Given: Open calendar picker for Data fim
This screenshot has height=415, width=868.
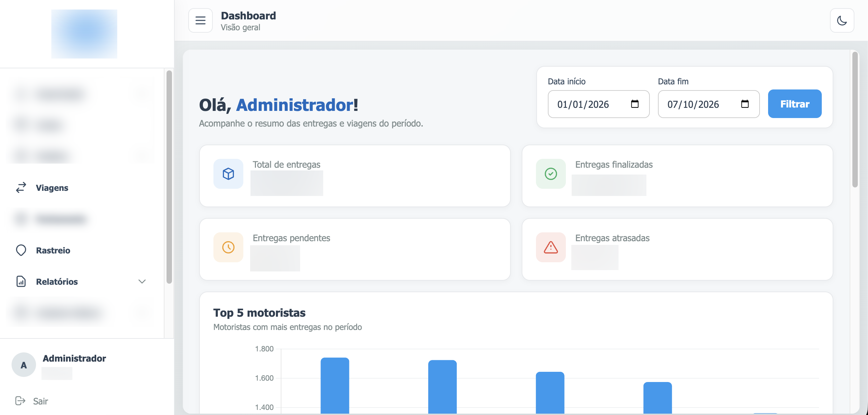Looking at the screenshot, I should click(745, 104).
